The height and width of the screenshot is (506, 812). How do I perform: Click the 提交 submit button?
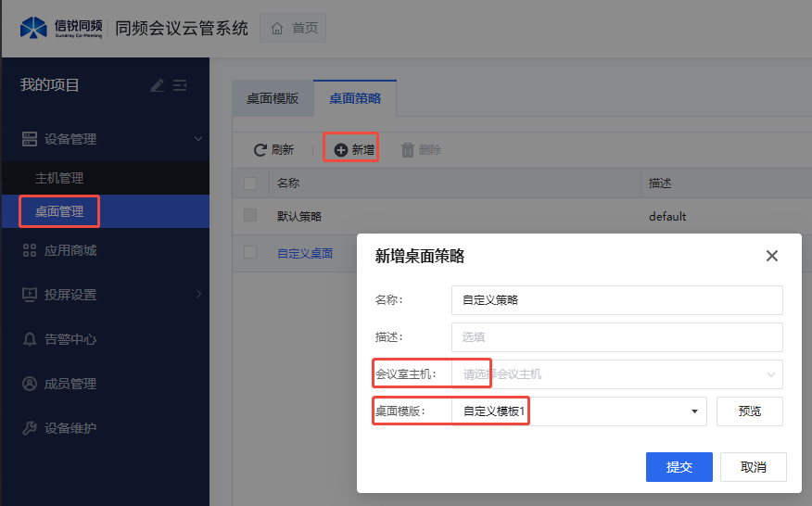tap(679, 467)
